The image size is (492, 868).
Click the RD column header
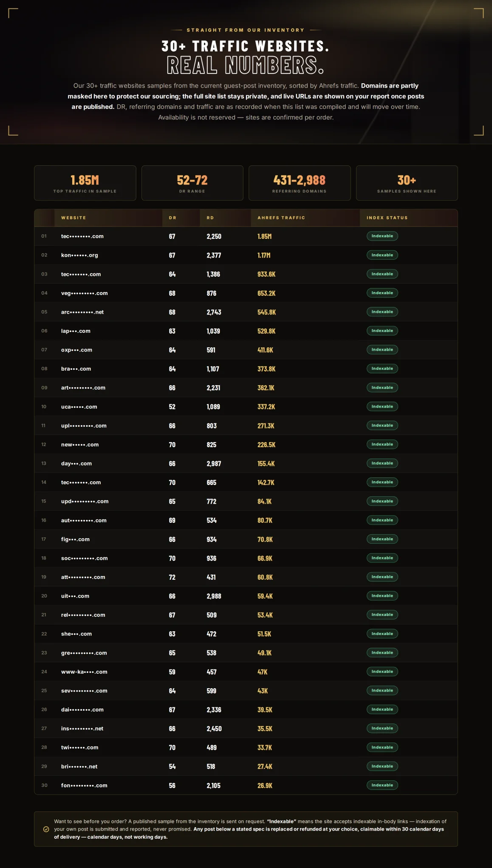(x=210, y=218)
